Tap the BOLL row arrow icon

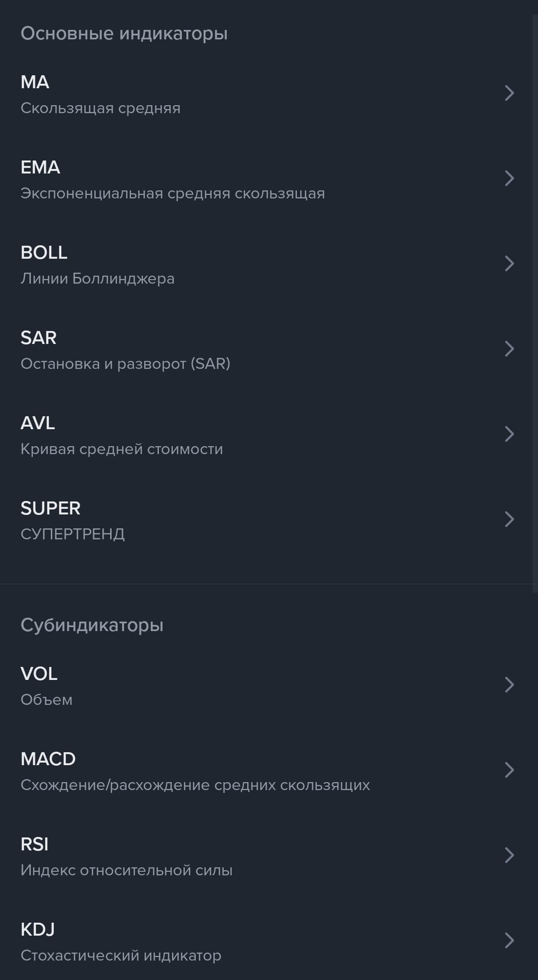point(509,264)
